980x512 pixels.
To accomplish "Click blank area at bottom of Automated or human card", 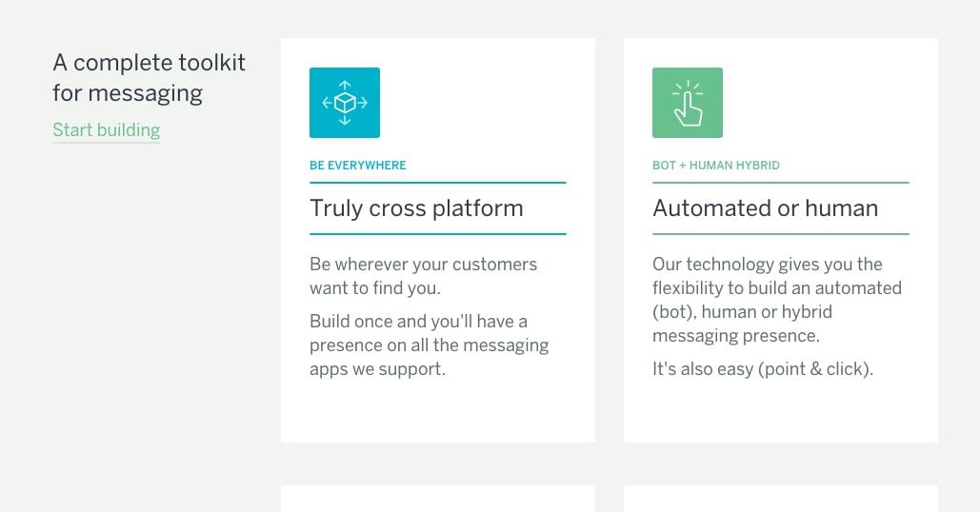I will coord(781,414).
